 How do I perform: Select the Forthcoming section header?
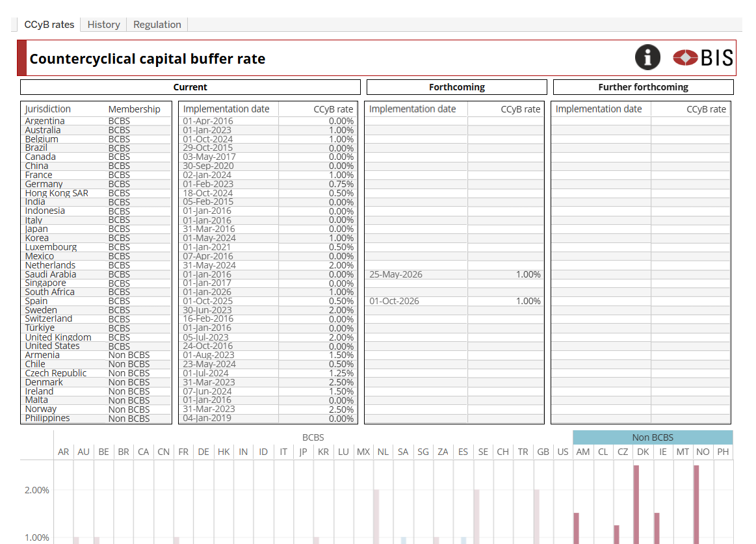click(456, 87)
